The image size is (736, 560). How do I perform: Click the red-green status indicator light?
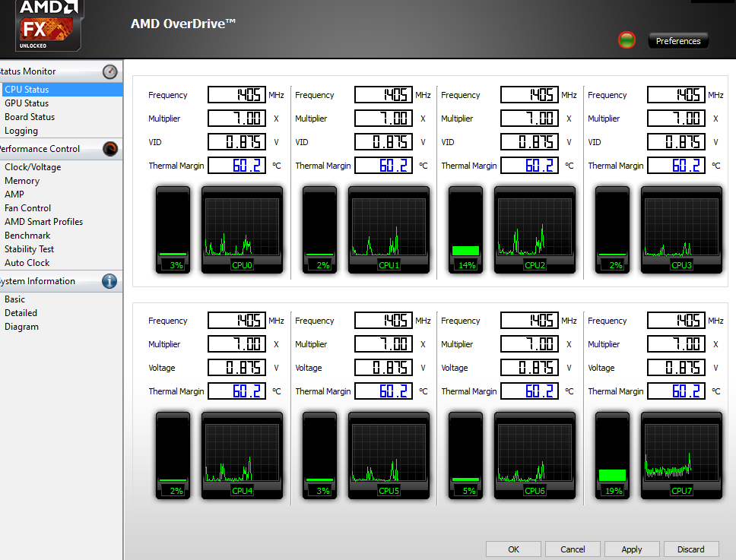tap(627, 40)
